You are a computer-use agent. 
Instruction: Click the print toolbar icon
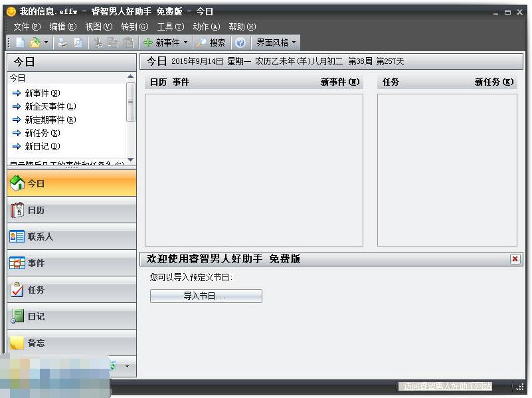(62, 43)
